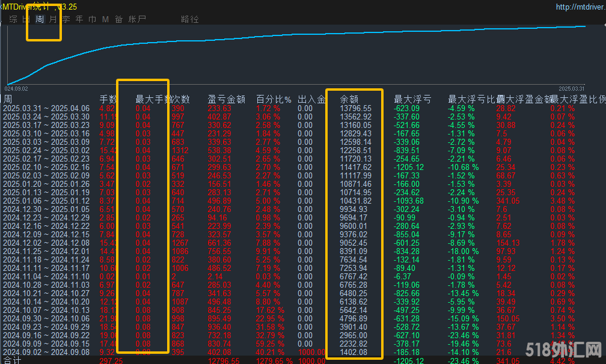This screenshot has height=364, width=606.
Task: Open the http://mtdriver website link
Action: tap(580, 7)
